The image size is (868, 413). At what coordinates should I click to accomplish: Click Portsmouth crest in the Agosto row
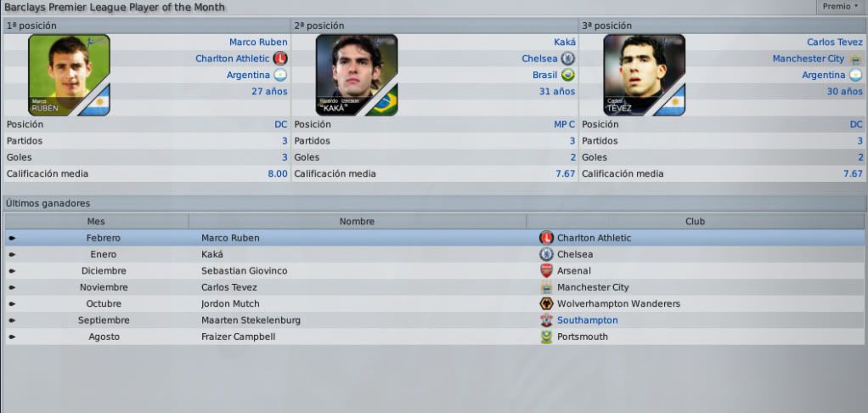pos(546,337)
